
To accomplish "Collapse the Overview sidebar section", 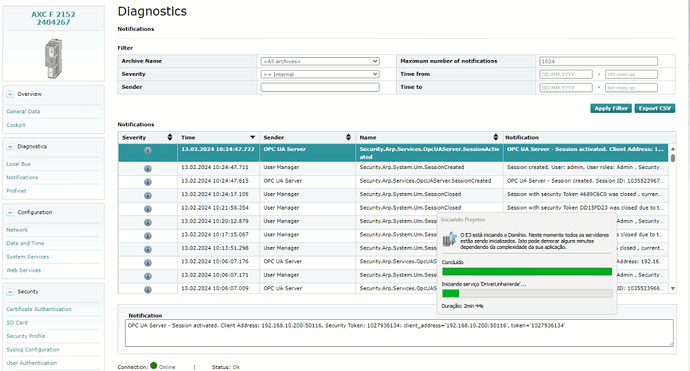I will point(10,94).
